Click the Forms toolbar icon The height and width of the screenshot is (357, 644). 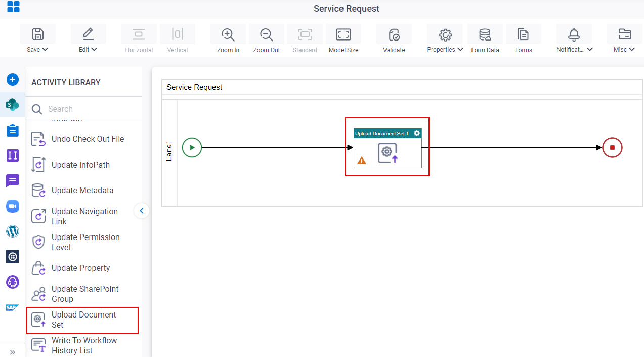point(523,34)
